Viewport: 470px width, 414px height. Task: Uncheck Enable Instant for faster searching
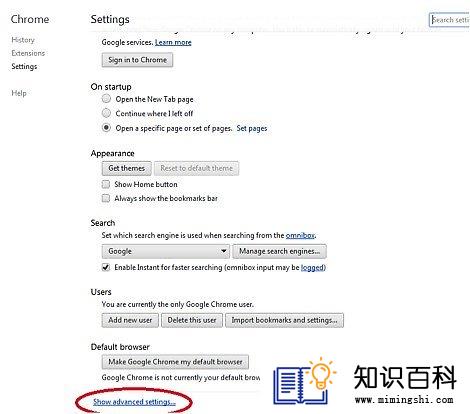106,267
